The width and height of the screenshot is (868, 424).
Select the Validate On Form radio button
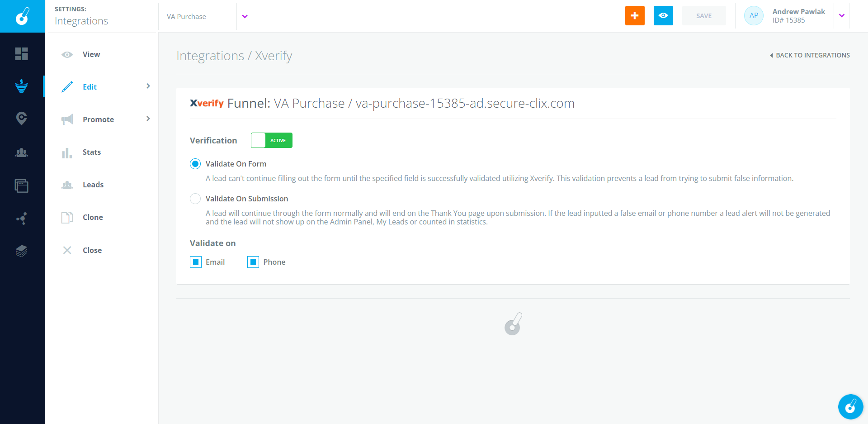(x=195, y=164)
